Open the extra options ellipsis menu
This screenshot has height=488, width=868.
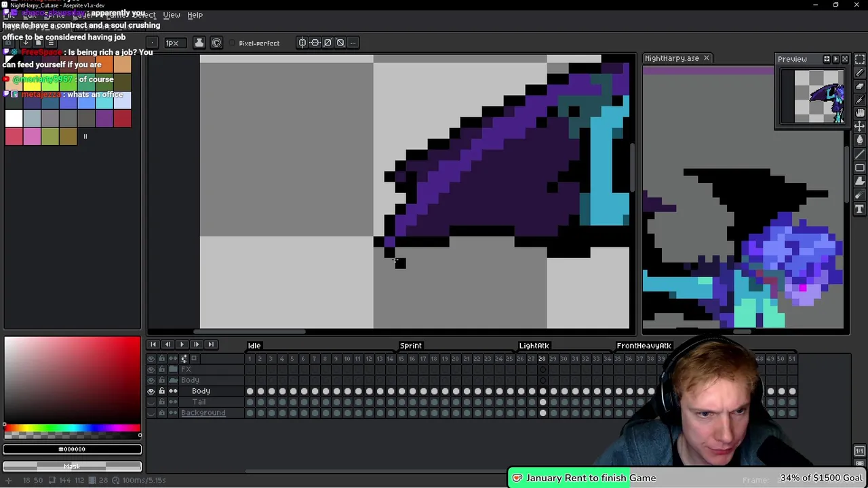[x=353, y=43]
